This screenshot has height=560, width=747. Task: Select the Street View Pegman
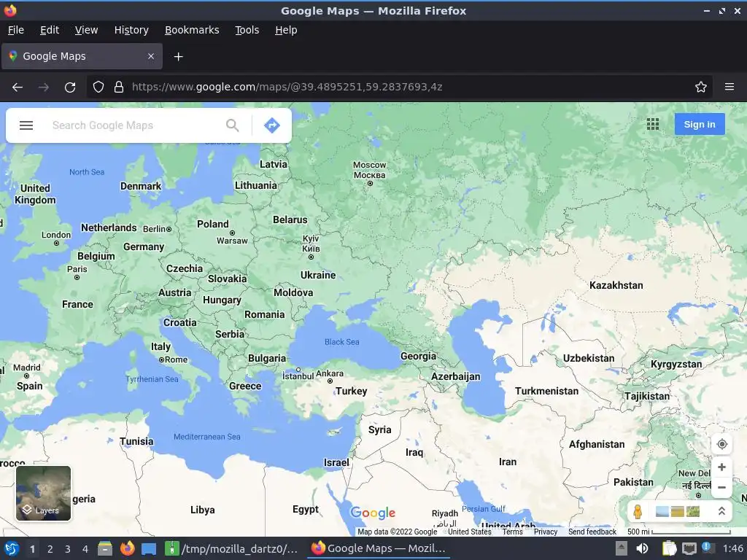[638, 511]
